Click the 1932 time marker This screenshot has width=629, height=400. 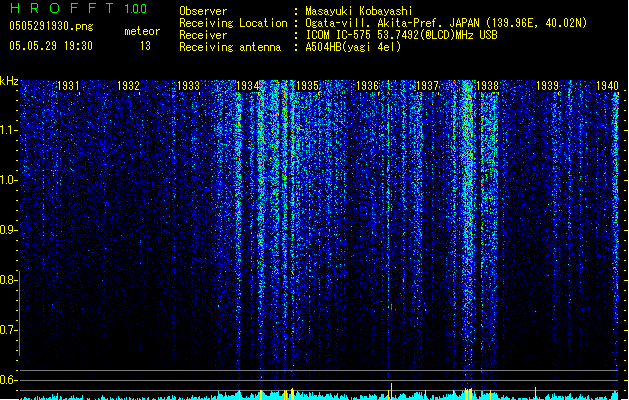point(128,86)
